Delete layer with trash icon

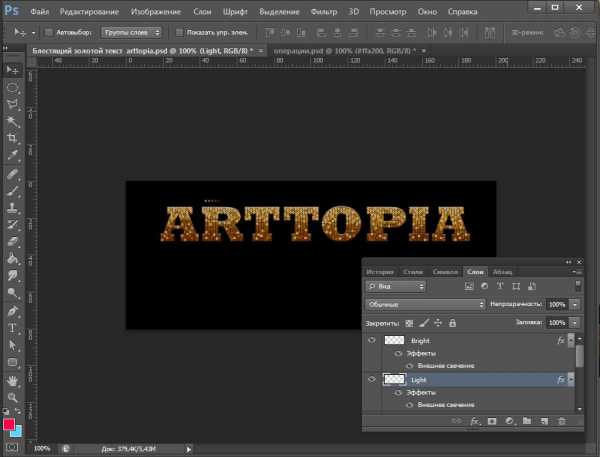pos(562,421)
